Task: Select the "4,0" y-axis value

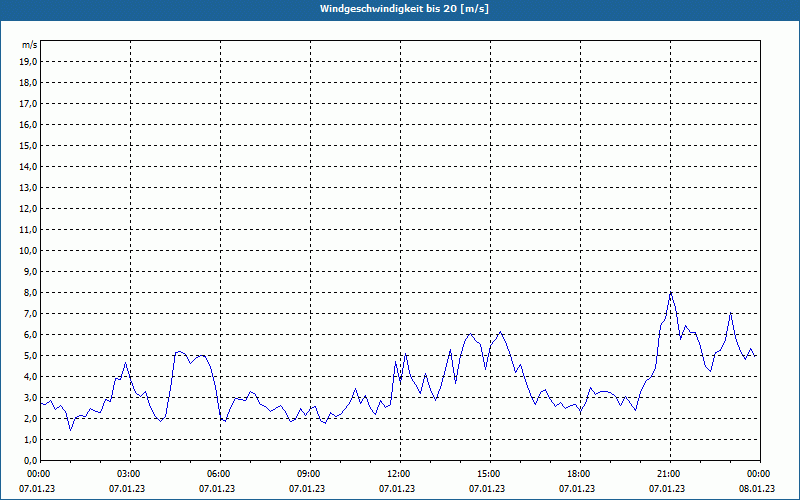Action: [31, 377]
